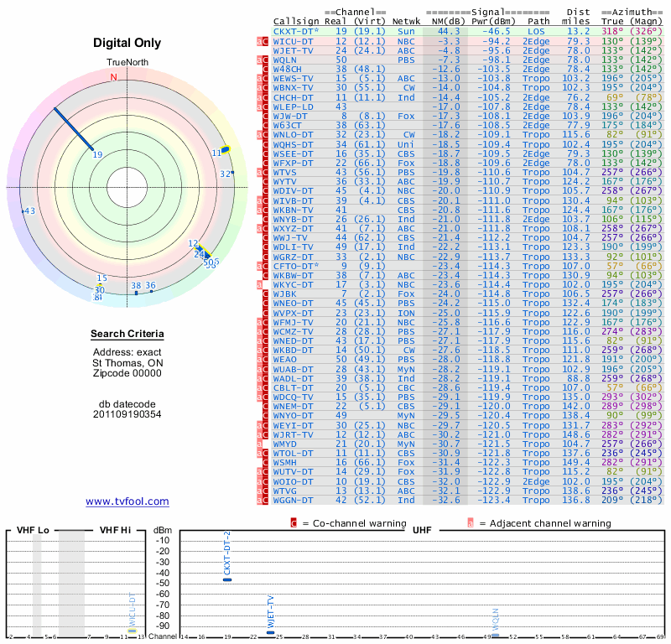Click the channel 19 signal line on radar
This screenshot has height=644, width=671.
click(74, 128)
